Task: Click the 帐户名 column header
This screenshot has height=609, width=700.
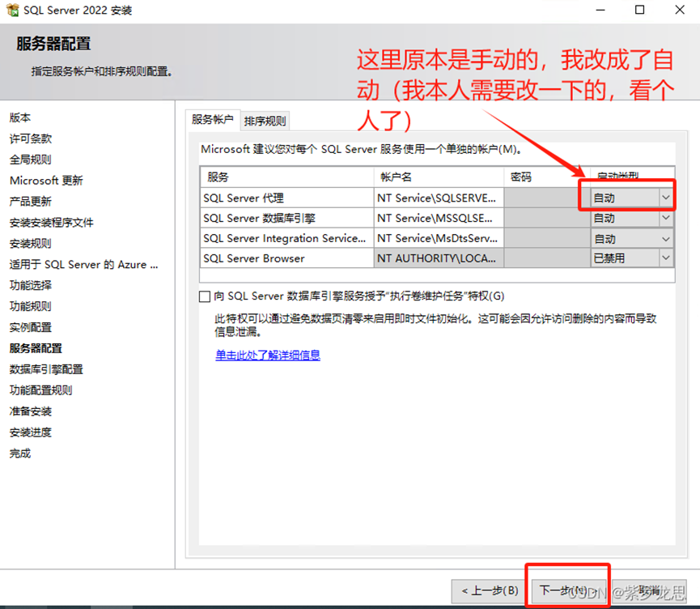Action: click(439, 177)
